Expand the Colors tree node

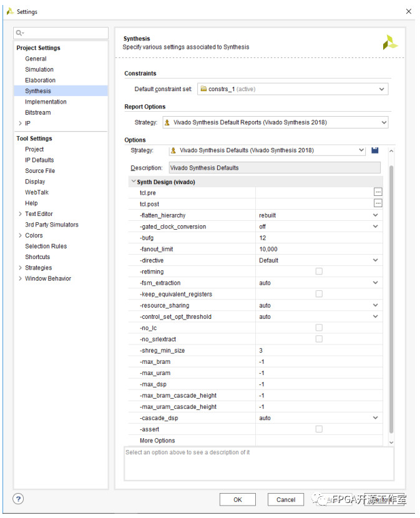click(20, 235)
